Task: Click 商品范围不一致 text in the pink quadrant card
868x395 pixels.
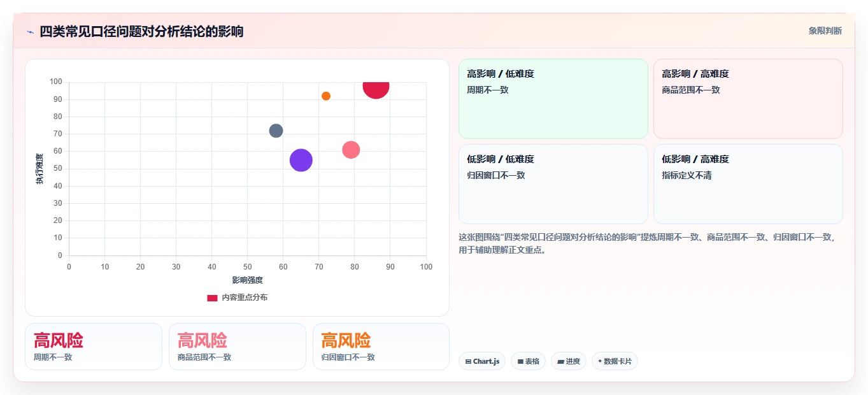Action: pyautogui.click(x=691, y=90)
